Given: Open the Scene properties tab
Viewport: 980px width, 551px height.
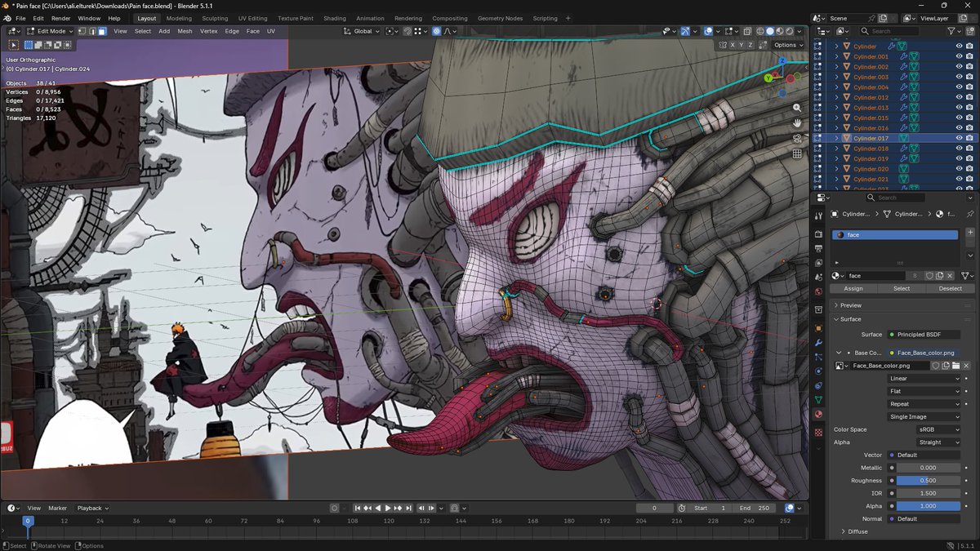Looking at the screenshot, I should click(819, 278).
